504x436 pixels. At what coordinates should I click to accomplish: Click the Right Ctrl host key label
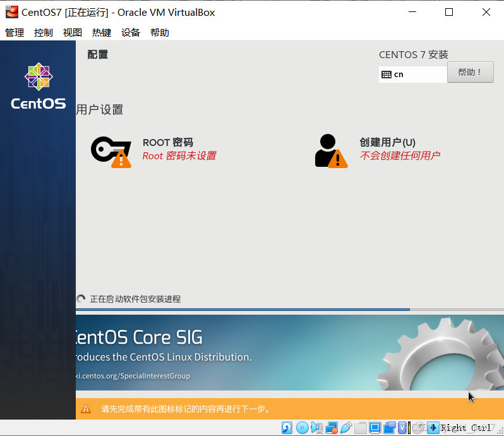point(466,428)
